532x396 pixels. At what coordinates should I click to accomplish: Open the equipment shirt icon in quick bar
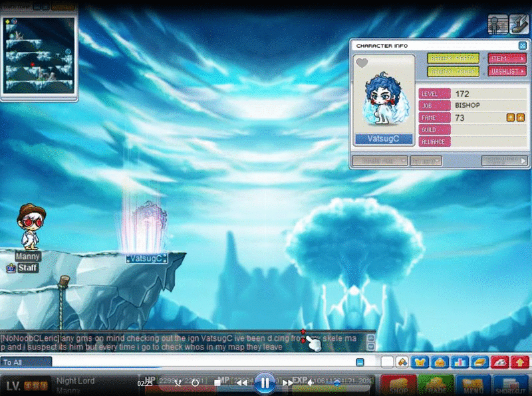click(420, 362)
